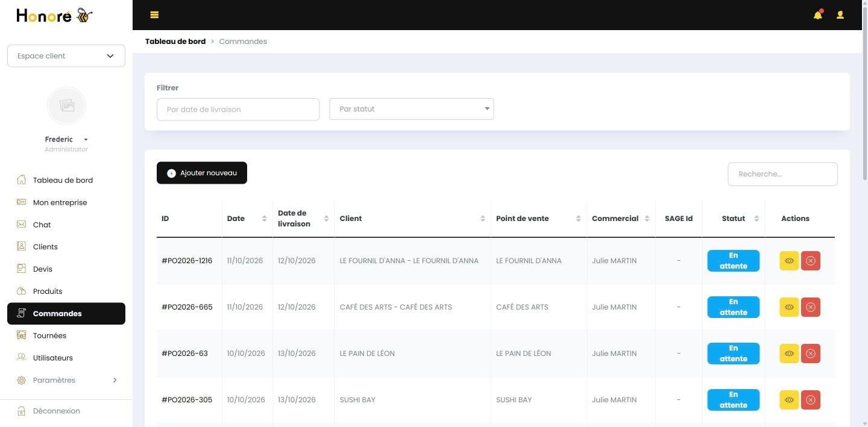Cancel order #PO2026-305 with red X

[811, 400]
